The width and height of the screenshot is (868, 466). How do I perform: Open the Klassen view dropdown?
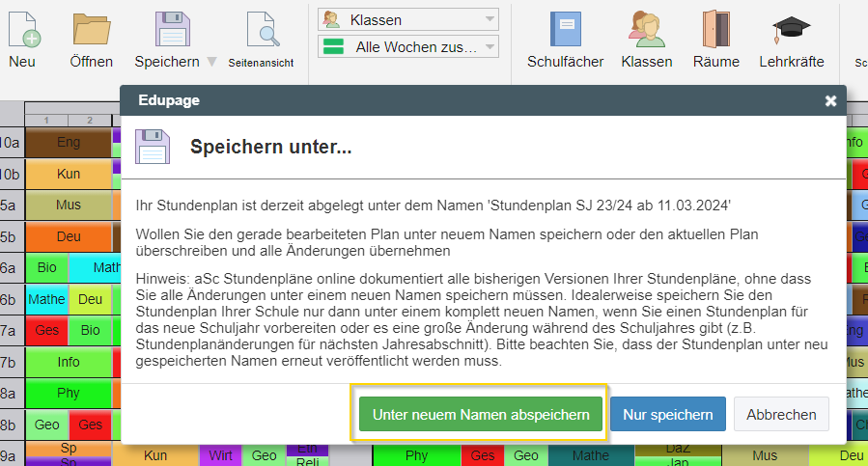tap(408, 19)
